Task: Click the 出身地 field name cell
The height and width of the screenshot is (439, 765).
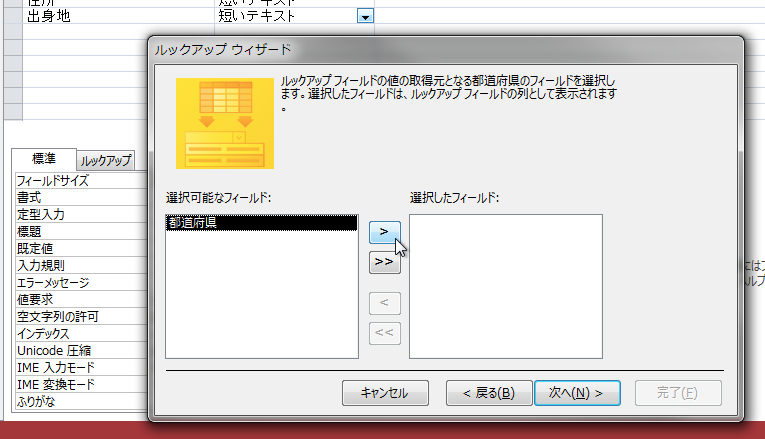Action: (118, 16)
